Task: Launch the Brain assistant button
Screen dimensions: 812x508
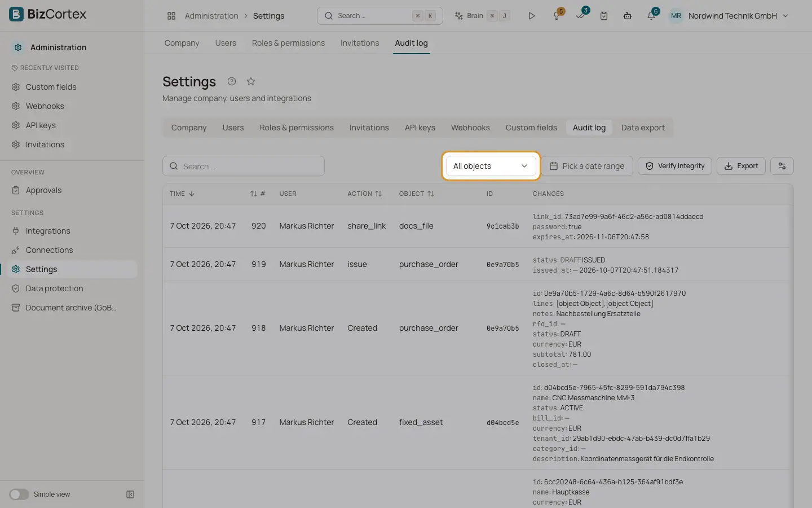Action: pyautogui.click(x=482, y=16)
